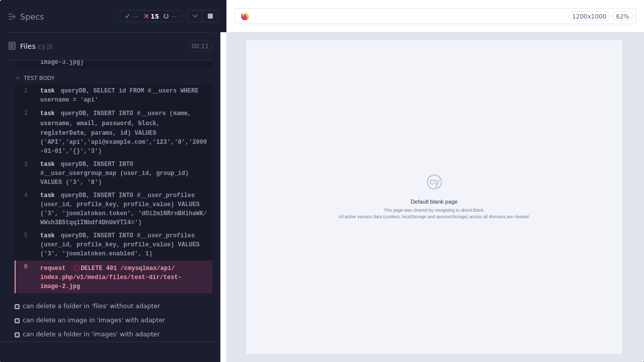Stop the test run with the square button

click(x=210, y=16)
